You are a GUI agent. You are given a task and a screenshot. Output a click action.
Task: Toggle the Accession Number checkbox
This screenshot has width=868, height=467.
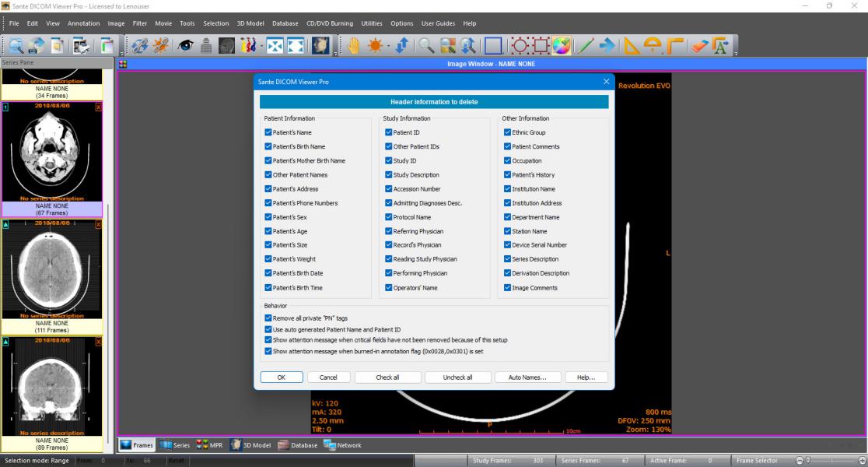[389, 189]
